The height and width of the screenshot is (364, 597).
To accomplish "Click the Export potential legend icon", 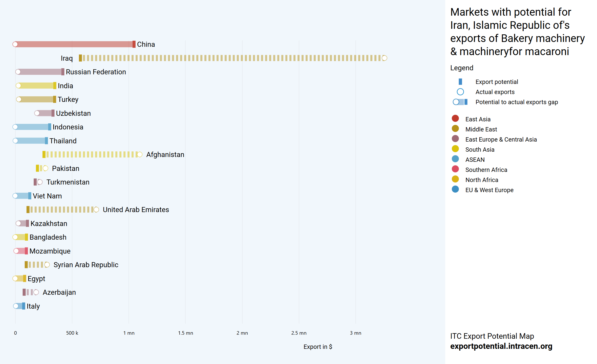I will (x=460, y=82).
